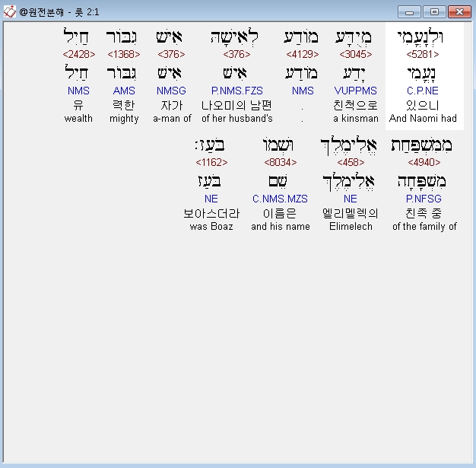Click Strong's number <458>
Screen dimensions: 476x468
click(351, 162)
